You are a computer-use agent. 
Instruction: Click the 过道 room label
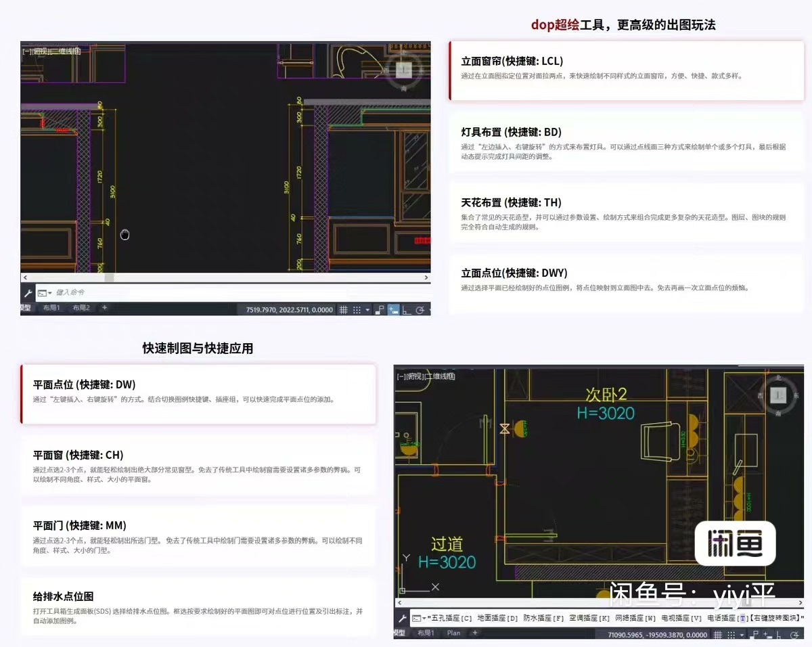pos(447,544)
